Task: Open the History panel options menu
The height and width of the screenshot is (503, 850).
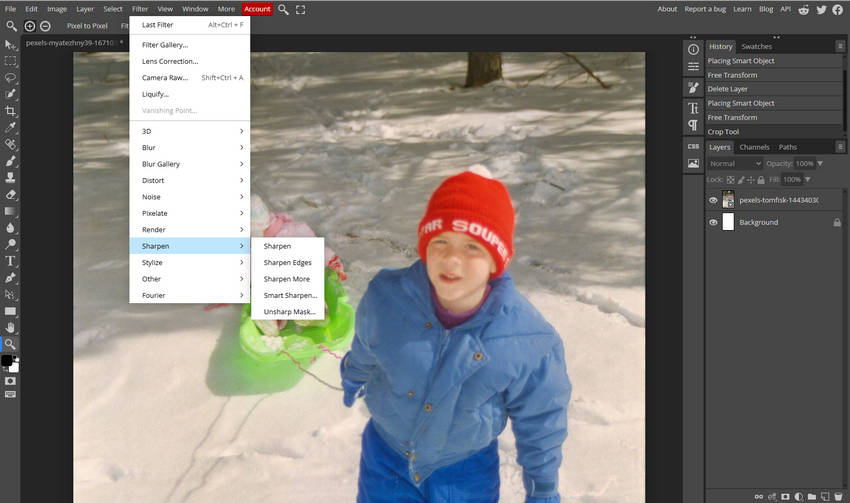Action: click(840, 47)
